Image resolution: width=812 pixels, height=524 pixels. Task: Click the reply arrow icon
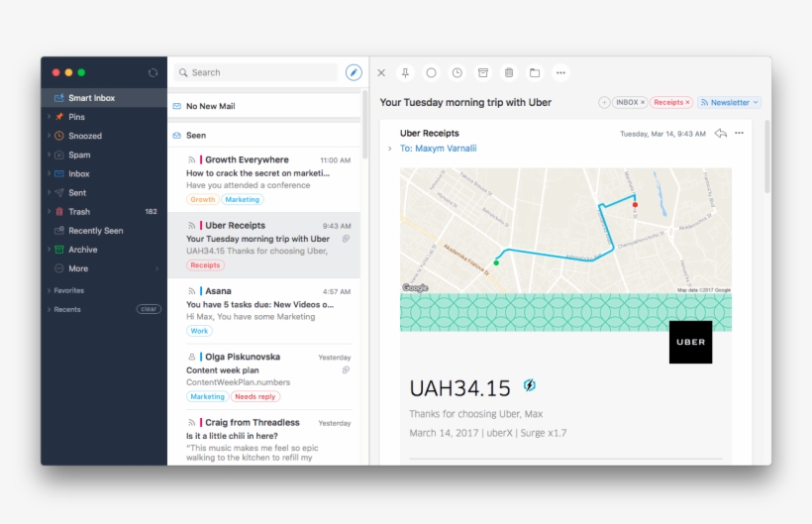click(x=720, y=133)
